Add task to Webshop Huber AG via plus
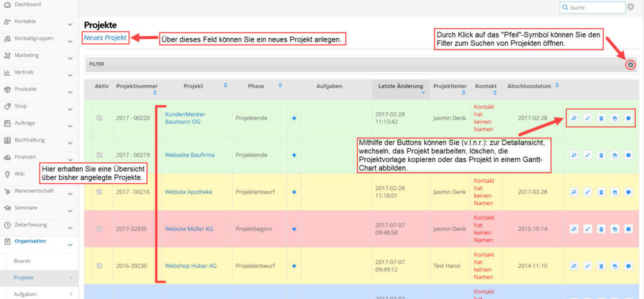 tap(294, 266)
